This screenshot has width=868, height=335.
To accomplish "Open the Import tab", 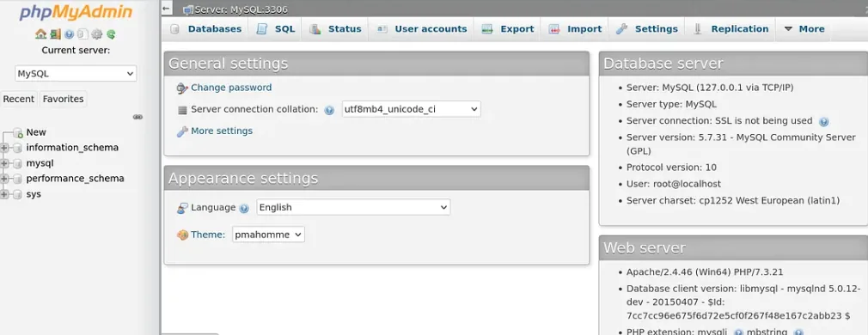I will (x=575, y=29).
